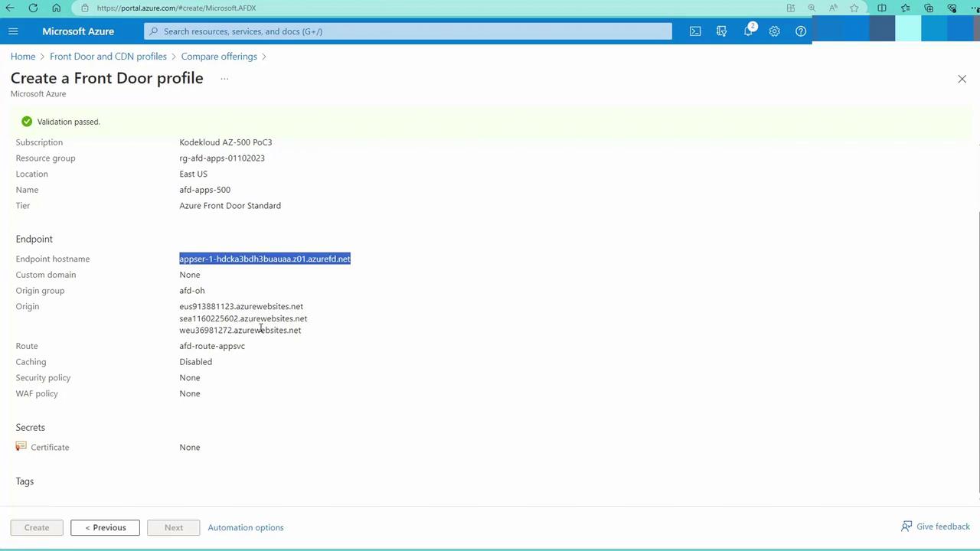The image size is (980, 551).
Task: Open the browser zoom control
Action: coord(812,8)
